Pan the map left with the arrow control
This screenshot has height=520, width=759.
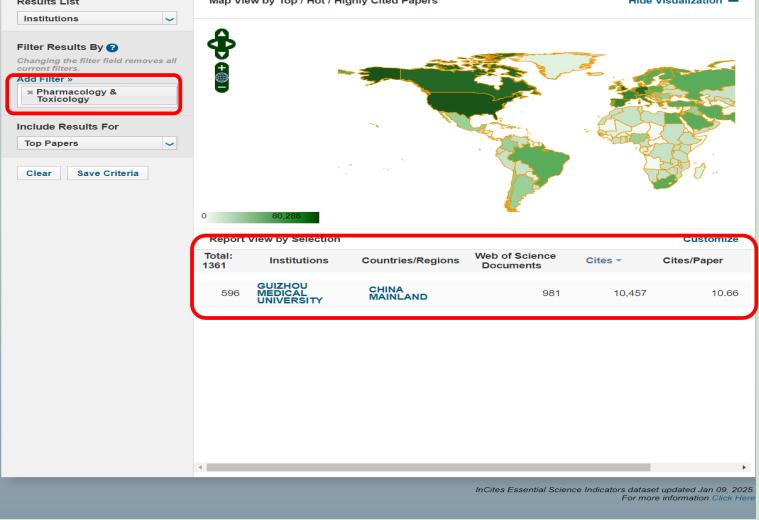tap(212, 44)
